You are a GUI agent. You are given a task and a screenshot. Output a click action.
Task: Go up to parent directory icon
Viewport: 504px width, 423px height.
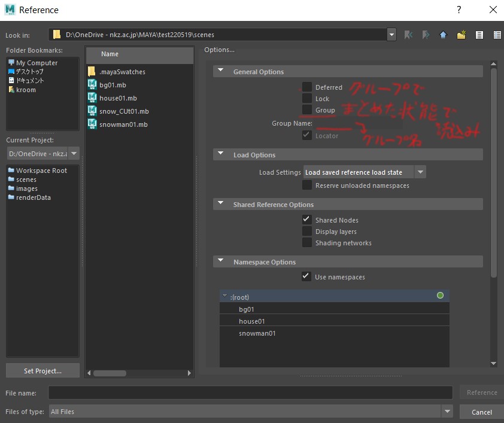click(x=444, y=35)
